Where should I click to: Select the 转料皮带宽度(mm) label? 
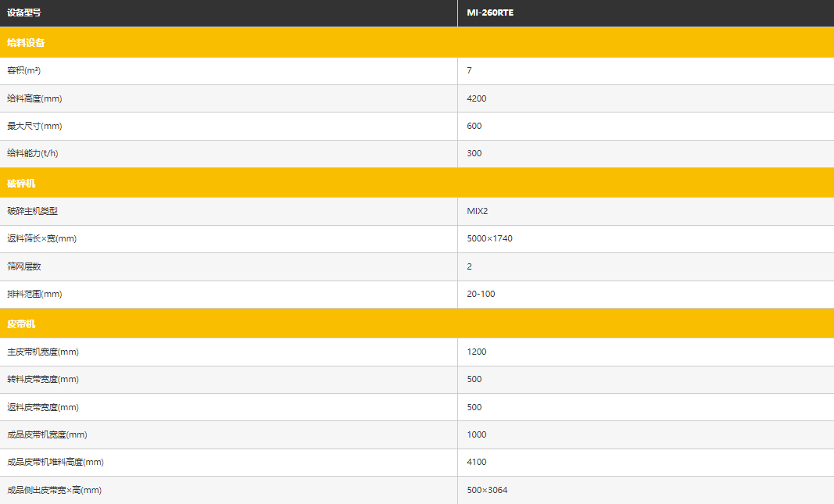tap(43, 379)
